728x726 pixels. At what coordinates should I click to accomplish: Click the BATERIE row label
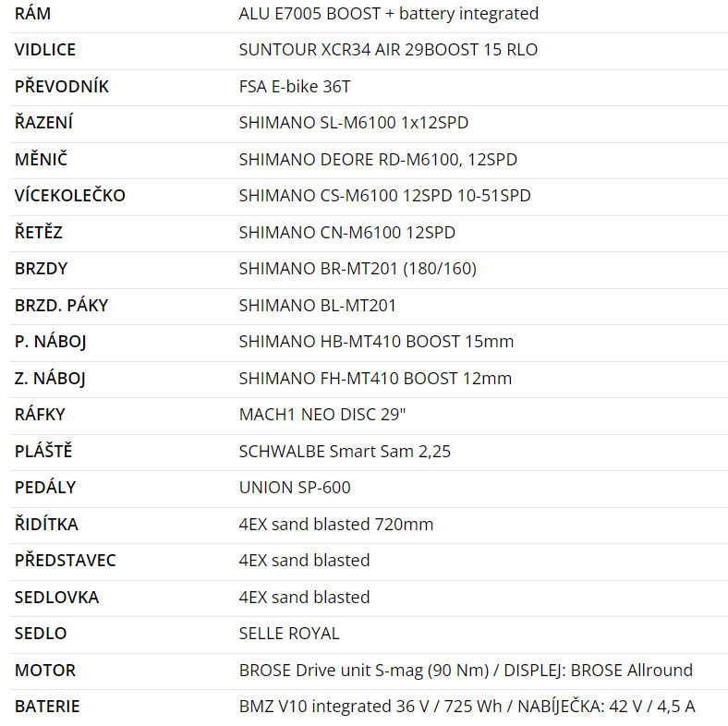coord(47,707)
